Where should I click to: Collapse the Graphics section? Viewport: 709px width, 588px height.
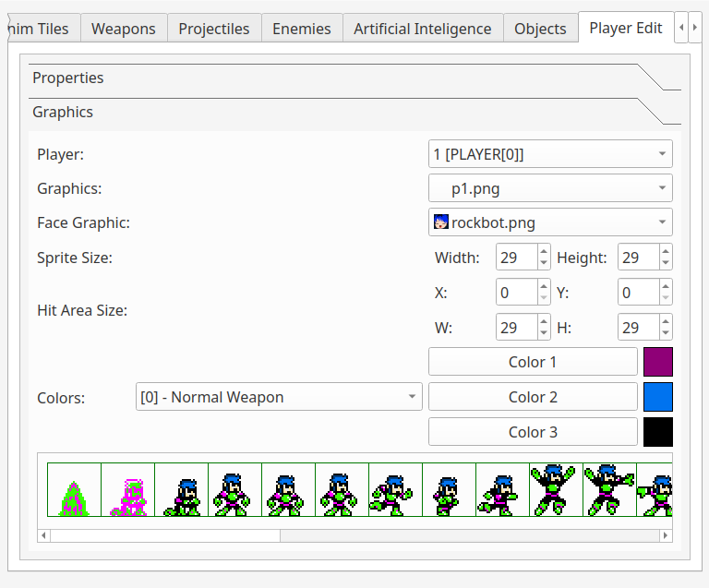[x=354, y=112]
